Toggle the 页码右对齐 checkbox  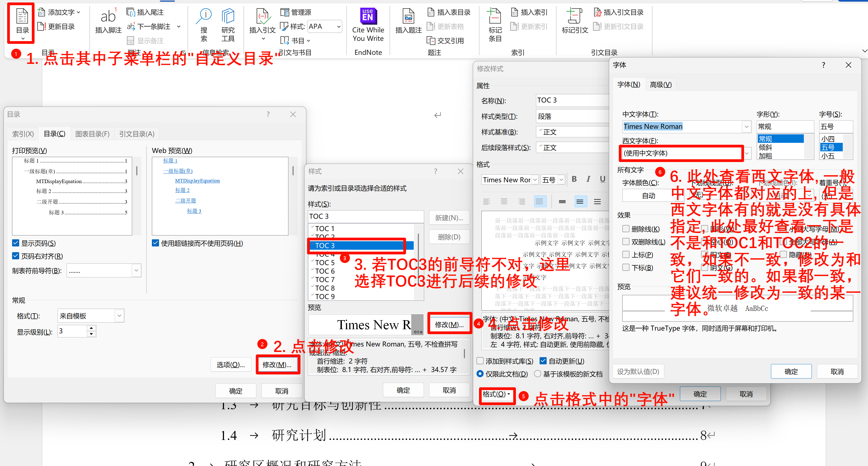[x=16, y=256]
